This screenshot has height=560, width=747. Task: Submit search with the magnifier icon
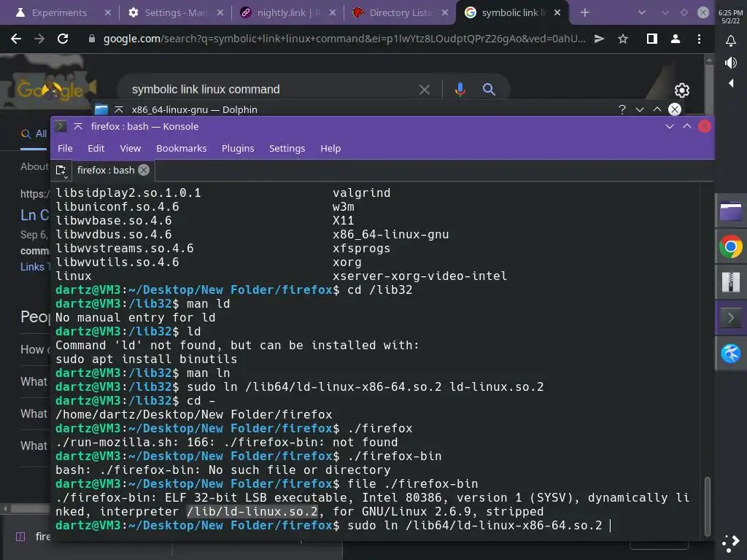click(489, 89)
